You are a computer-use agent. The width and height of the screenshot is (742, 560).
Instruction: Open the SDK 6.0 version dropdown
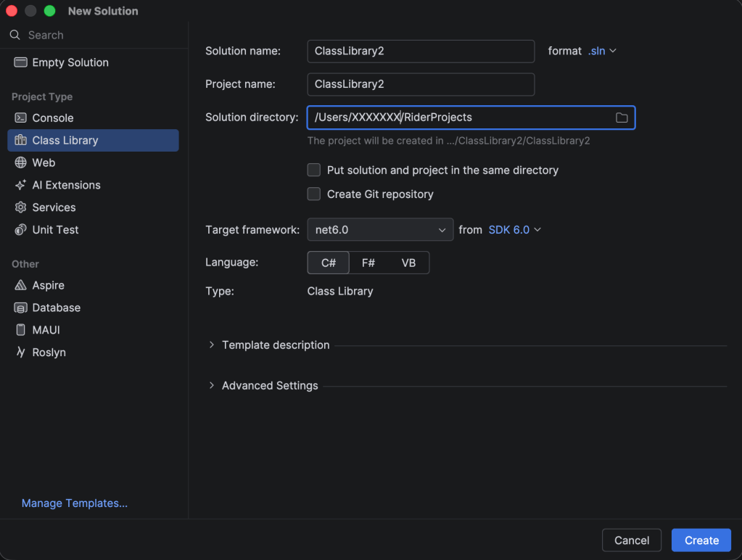click(514, 230)
